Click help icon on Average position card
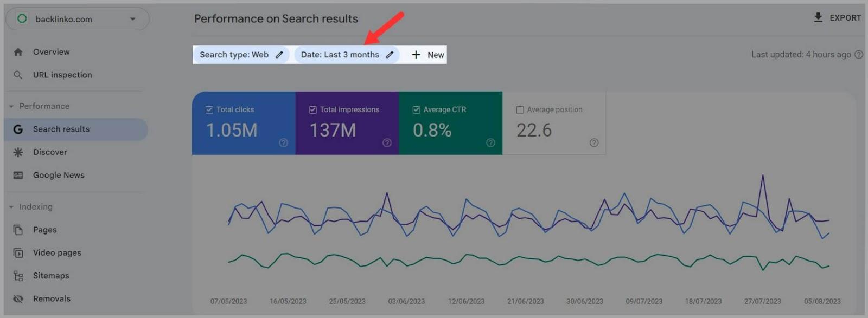868x318 pixels. point(594,143)
